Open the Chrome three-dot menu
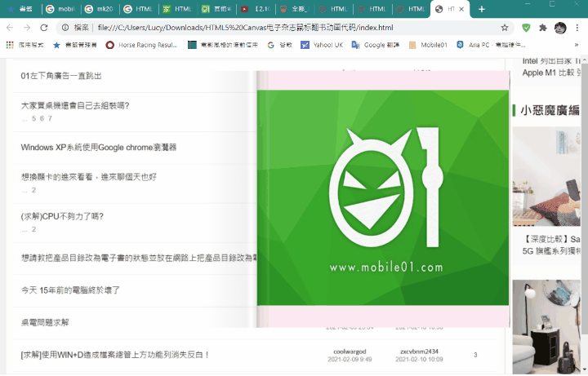Viewport: 588px width, 376px height. [x=577, y=28]
